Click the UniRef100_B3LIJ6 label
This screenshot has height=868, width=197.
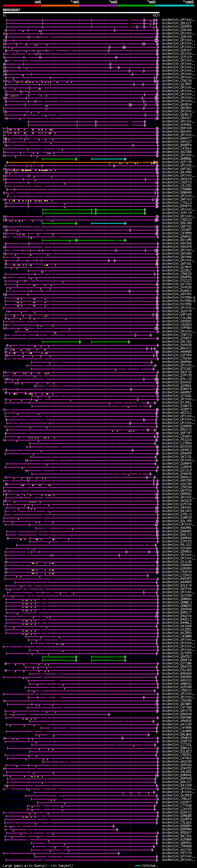coord(177,379)
